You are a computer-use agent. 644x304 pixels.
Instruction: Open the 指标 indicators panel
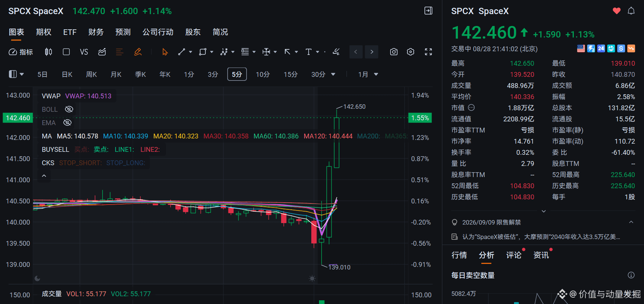[21, 52]
